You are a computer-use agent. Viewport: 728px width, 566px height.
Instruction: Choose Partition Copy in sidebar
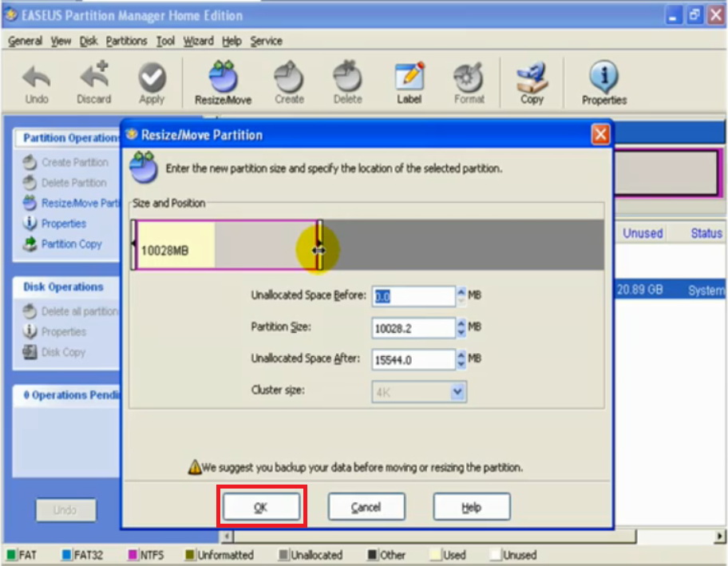(x=62, y=243)
